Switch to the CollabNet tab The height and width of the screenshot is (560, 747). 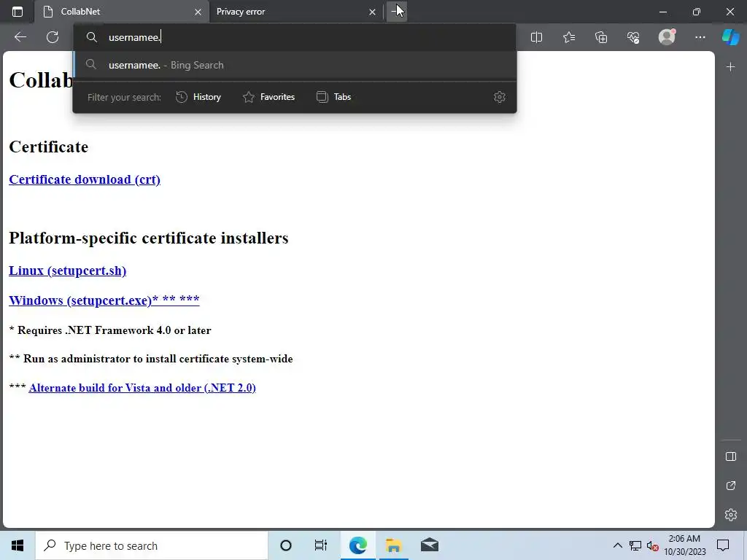(122, 12)
